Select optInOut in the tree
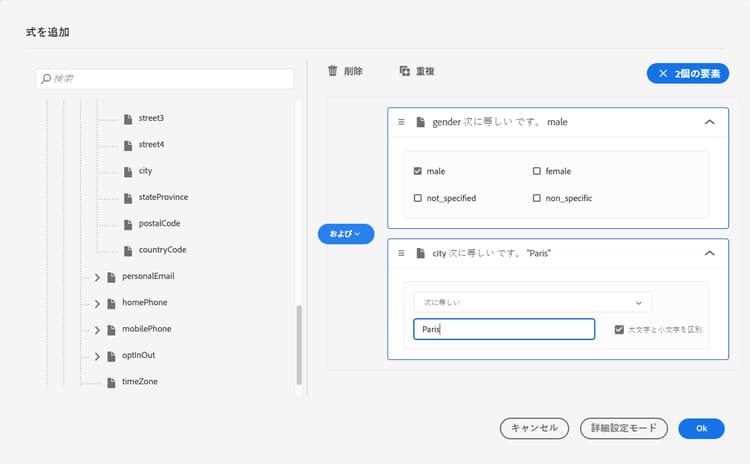 [138, 355]
